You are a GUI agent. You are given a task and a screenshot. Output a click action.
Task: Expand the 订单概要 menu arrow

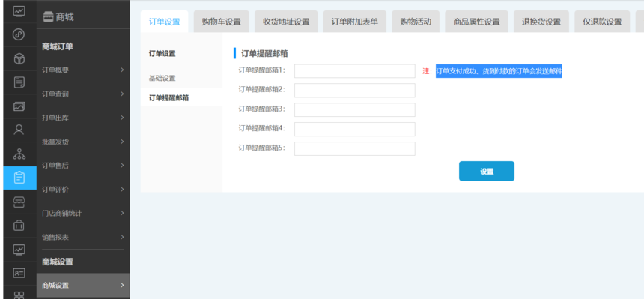(x=122, y=70)
